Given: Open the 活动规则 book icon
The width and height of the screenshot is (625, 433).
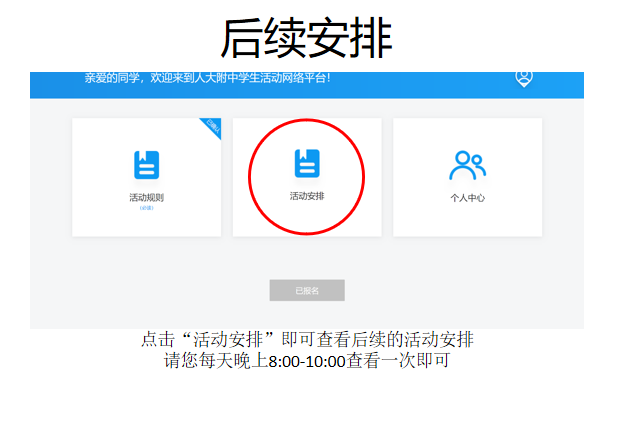Looking at the screenshot, I should (x=146, y=165).
